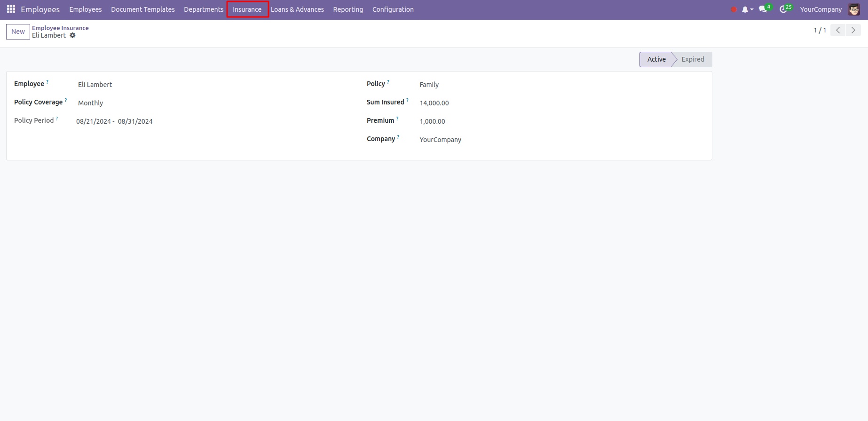868x421 pixels.
Task: Open the Loans & Advances menu
Action: [297, 9]
